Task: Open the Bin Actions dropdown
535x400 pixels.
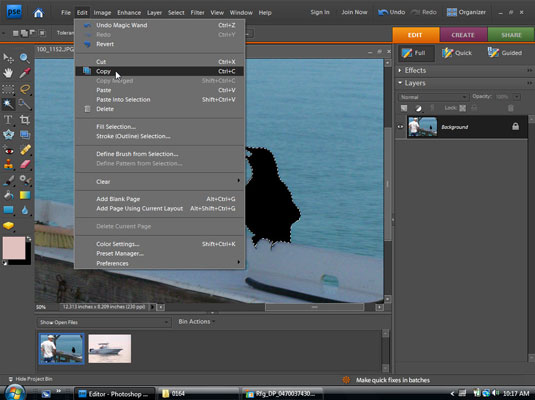Action: [x=197, y=322]
